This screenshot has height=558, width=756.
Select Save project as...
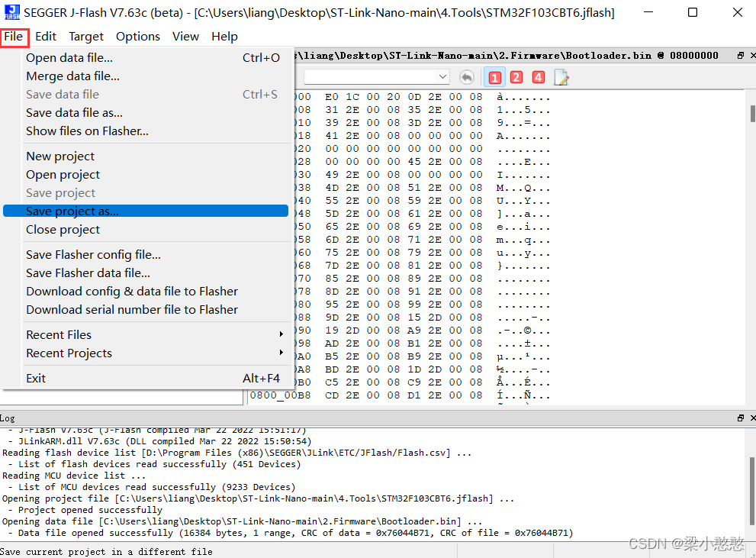(x=146, y=211)
